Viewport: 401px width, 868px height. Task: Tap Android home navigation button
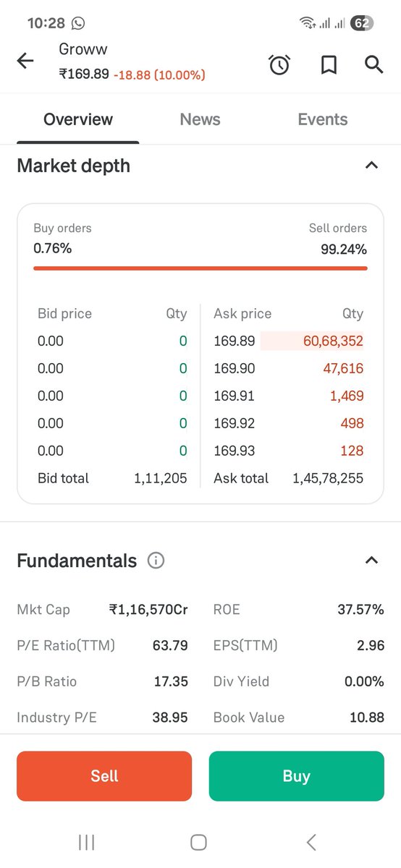[198, 842]
